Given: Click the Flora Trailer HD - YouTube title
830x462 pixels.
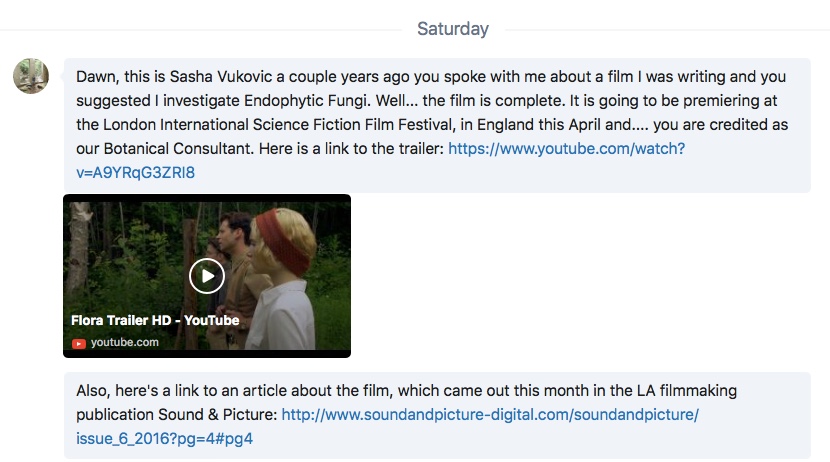Looking at the screenshot, I should (x=155, y=320).
